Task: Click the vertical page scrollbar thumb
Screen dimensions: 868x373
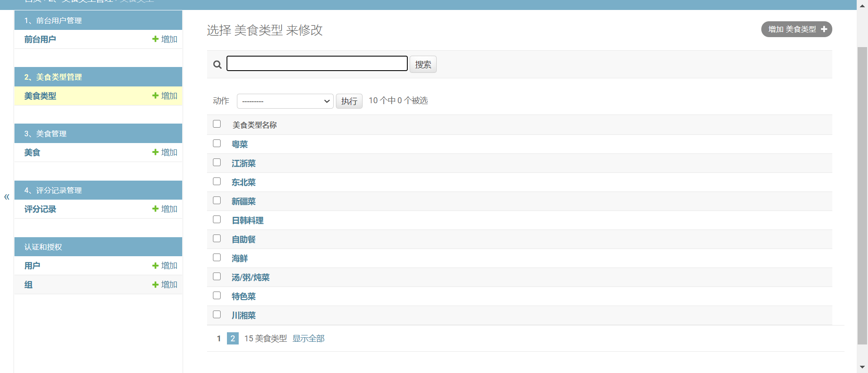Action: 862,196
